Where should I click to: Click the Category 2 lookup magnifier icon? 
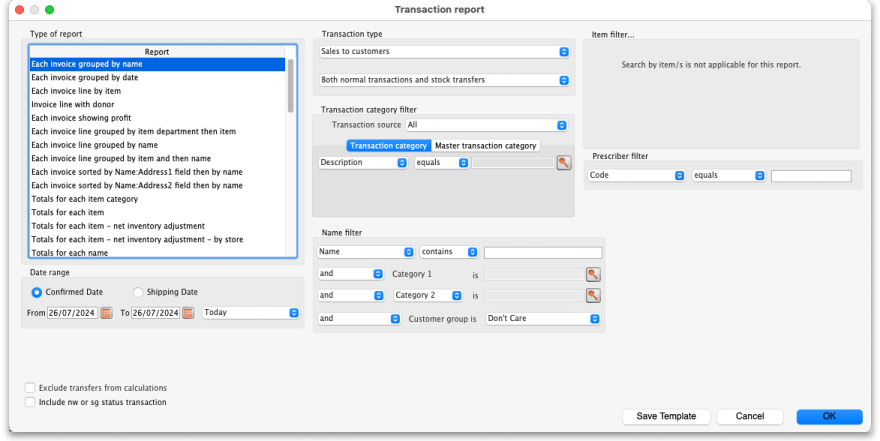(593, 295)
